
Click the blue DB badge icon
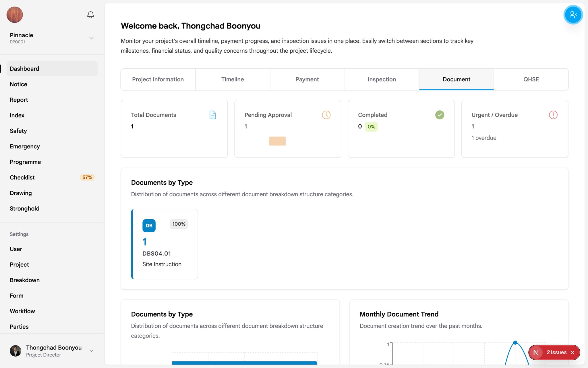[149, 226]
